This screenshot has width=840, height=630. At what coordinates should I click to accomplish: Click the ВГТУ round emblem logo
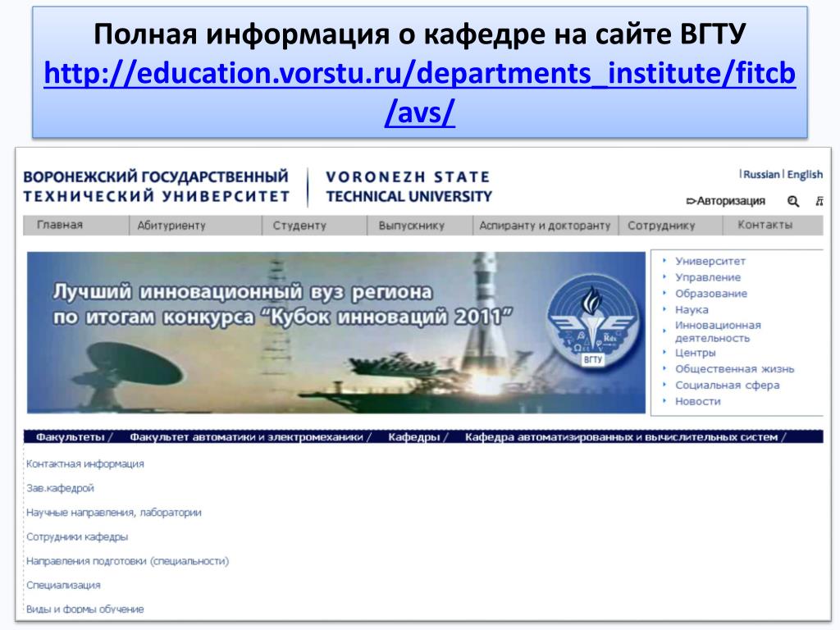(592, 322)
